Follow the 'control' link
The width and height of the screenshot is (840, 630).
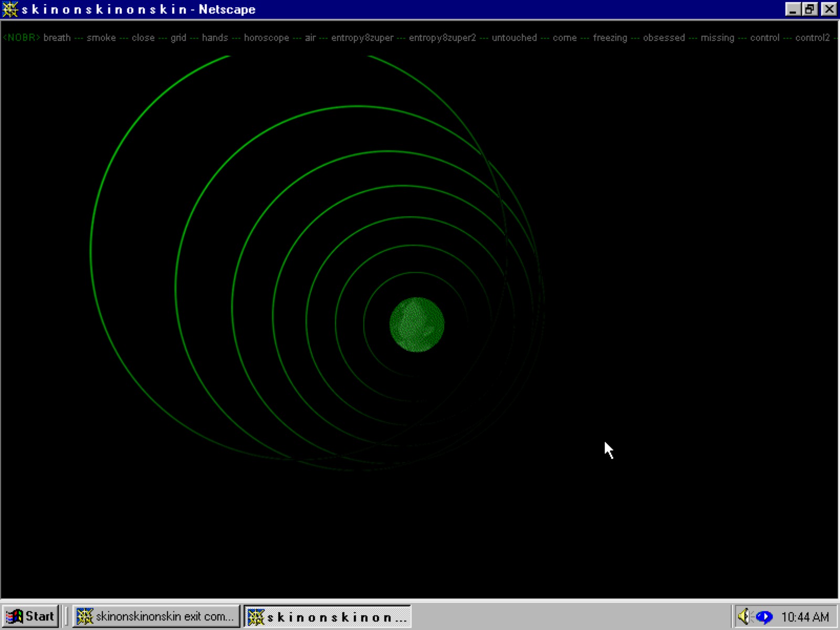764,38
